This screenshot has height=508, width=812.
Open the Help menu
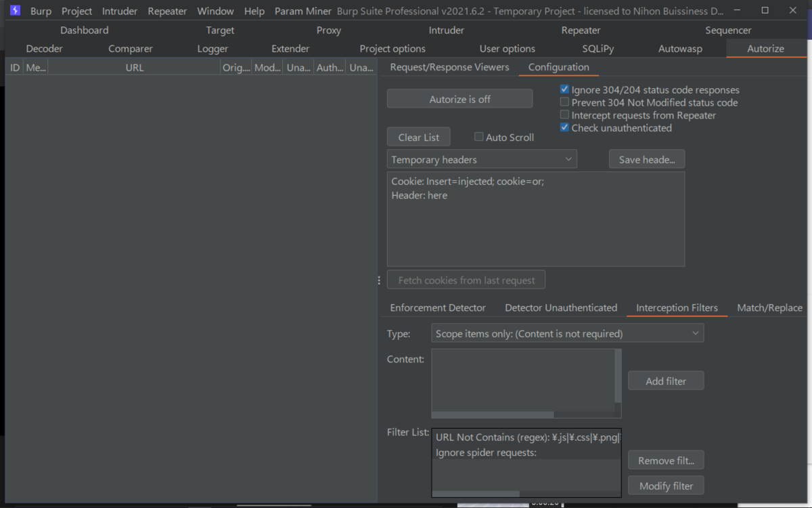click(254, 11)
